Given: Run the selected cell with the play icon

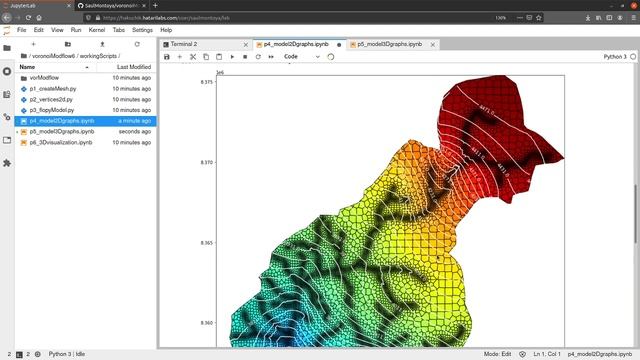Looking at the screenshot, I should pos(232,57).
